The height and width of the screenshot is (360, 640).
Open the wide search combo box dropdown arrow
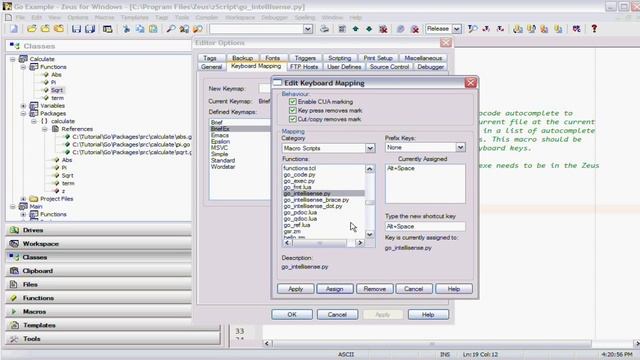click(x=308, y=29)
